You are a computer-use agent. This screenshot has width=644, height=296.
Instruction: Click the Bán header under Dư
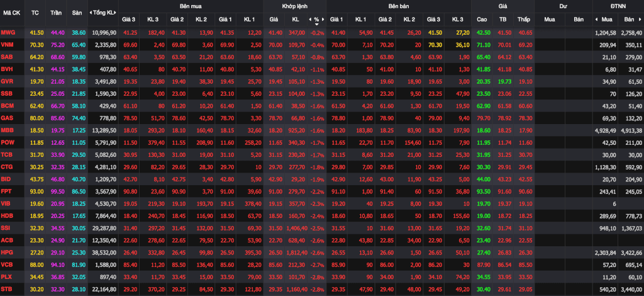(579, 20)
